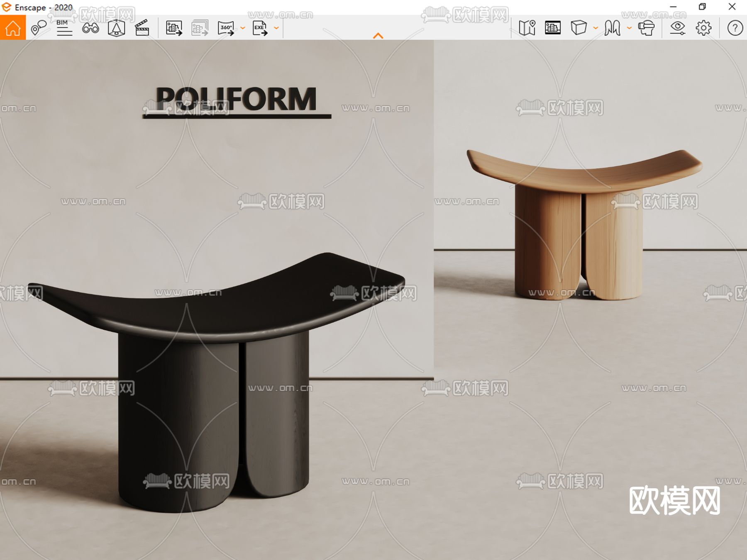
Task: Click the collaboration annotation pin tool
Action: 37,28
